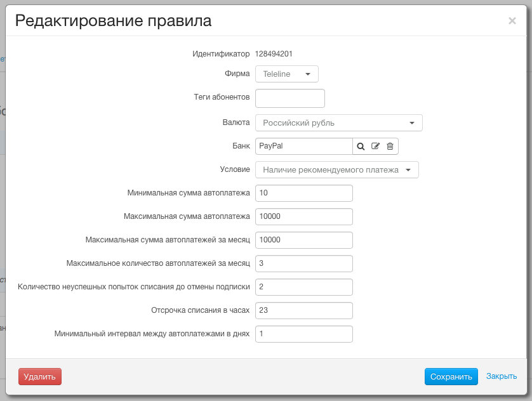Open the Валюта dropdown Российский рубль
532x401 pixels.
pos(339,122)
